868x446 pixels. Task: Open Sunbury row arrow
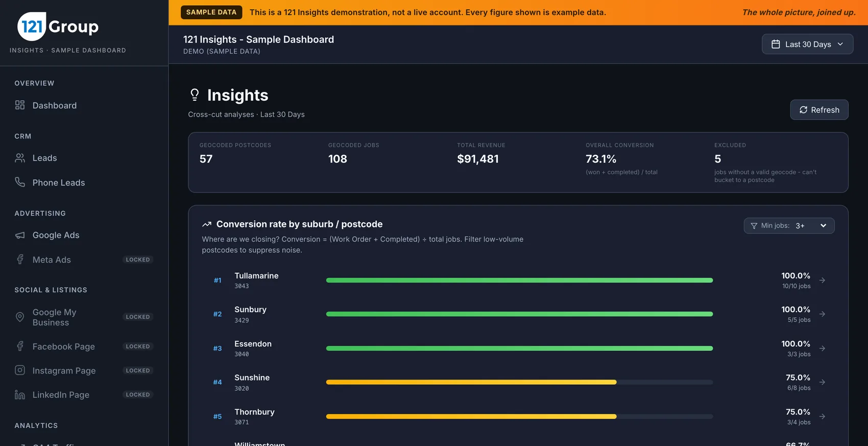pos(822,314)
